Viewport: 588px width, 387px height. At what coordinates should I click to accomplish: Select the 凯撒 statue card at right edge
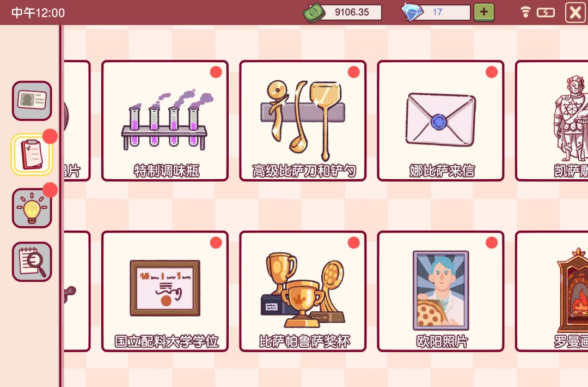[552, 121]
